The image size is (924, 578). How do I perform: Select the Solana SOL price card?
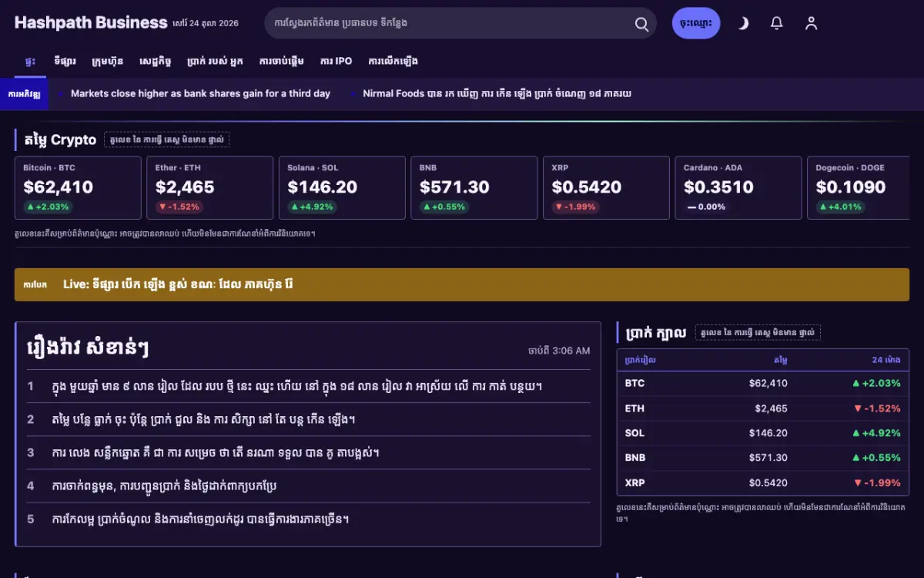342,188
